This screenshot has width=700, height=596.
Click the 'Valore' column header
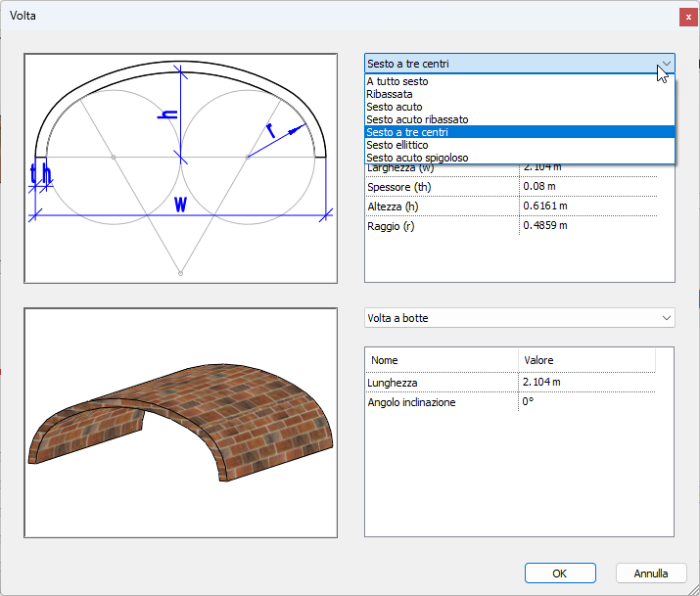pos(586,360)
